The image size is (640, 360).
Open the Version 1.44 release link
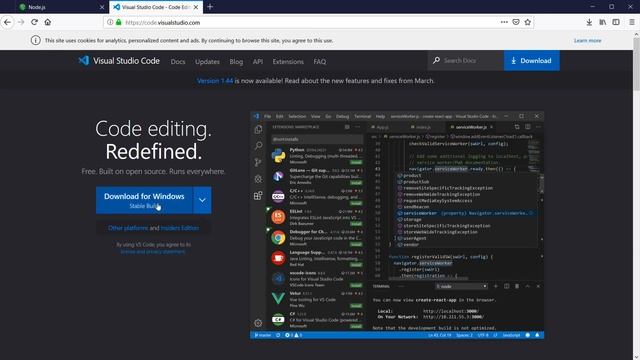(215, 81)
